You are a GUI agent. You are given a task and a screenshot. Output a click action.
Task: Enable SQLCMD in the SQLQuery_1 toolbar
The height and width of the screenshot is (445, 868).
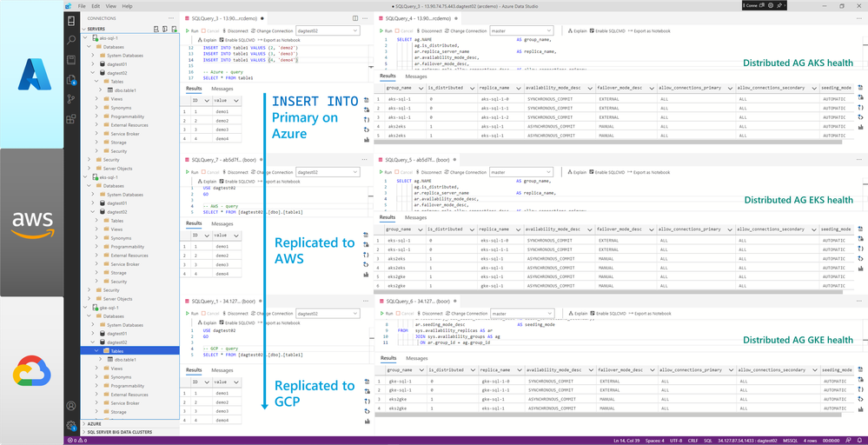[237, 322]
